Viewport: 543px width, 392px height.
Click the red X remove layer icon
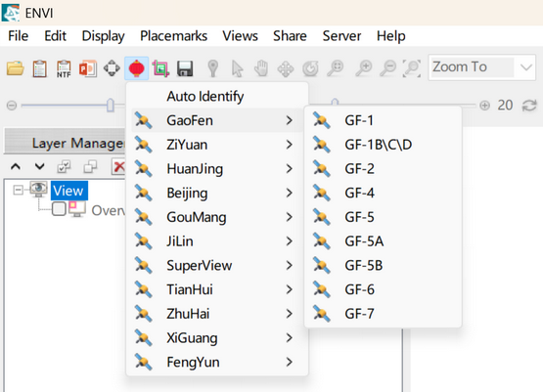click(118, 167)
